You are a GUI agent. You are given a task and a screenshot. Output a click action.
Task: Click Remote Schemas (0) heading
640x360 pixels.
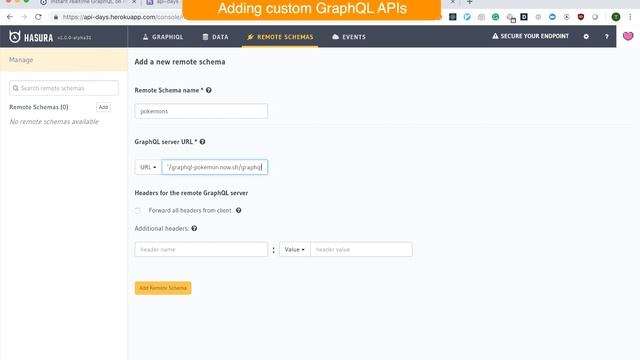point(39,107)
